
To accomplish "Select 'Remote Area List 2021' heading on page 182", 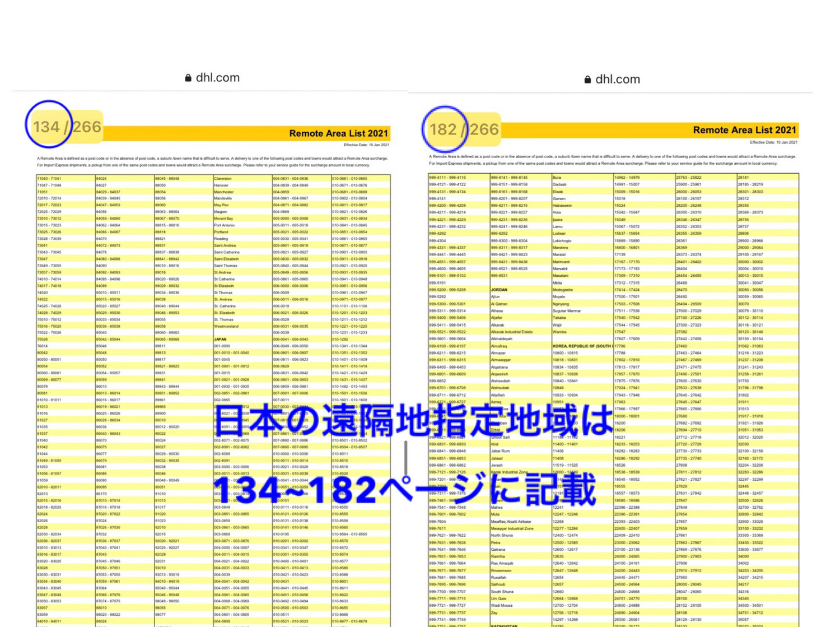I will (x=744, y=130).
